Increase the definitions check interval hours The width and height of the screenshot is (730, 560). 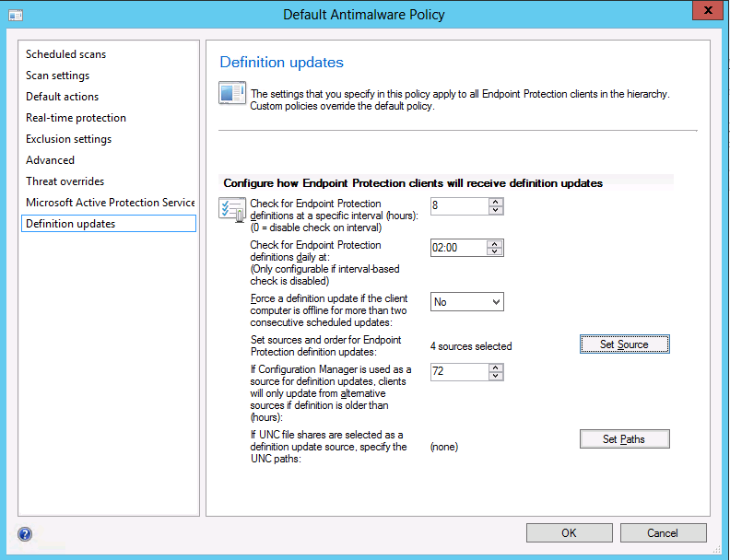pos(495,202)
